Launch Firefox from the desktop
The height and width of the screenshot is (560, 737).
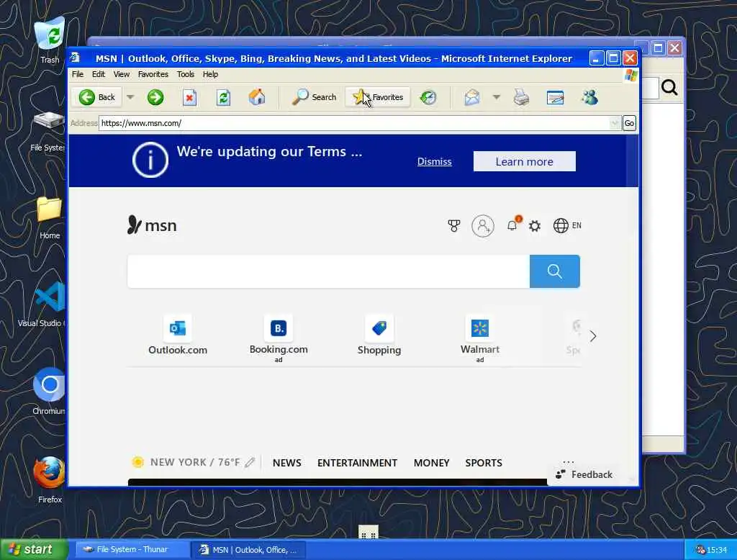click(x=50, y=479)
